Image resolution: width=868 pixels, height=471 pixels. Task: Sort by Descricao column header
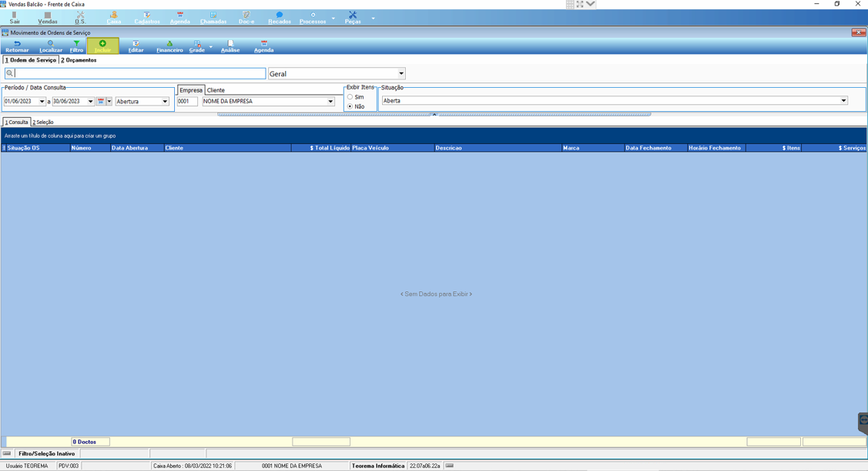coord(498,148)
